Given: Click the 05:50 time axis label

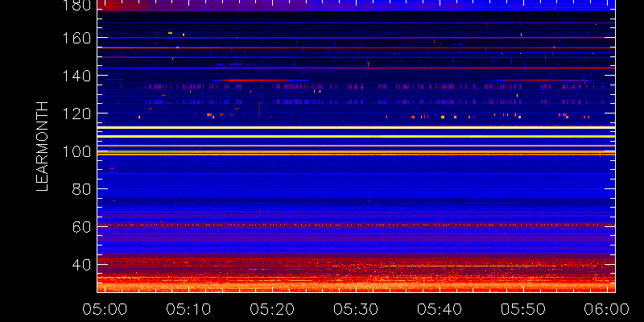Looking at the screenshot, I should pyautogui.click(x=523, y=309).
